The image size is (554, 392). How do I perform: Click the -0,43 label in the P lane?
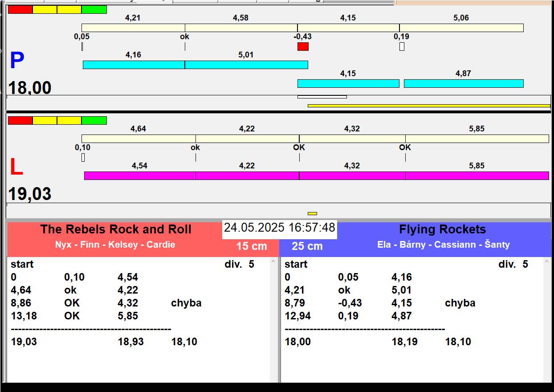303,37
